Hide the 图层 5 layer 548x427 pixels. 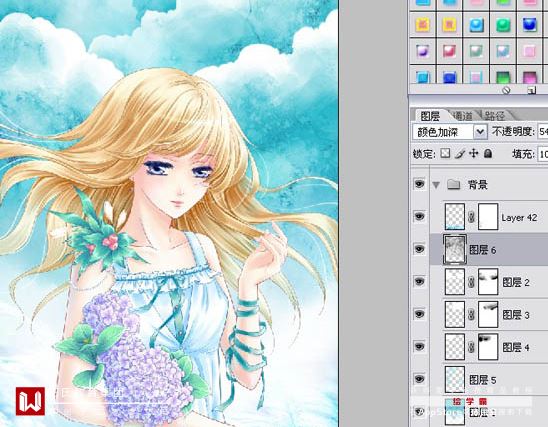click(419, 379)
